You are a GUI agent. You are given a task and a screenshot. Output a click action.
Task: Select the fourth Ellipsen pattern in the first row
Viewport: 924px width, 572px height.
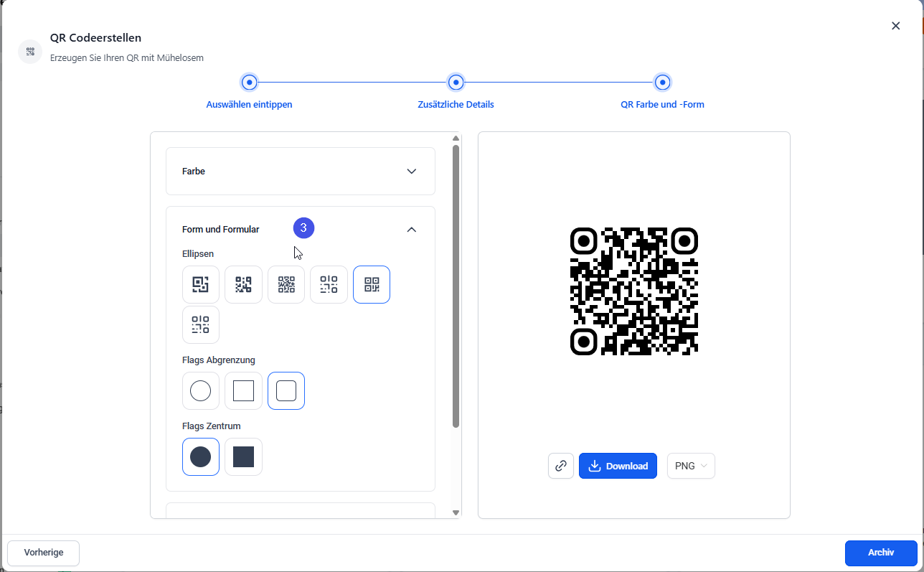(x=329, y=284)
